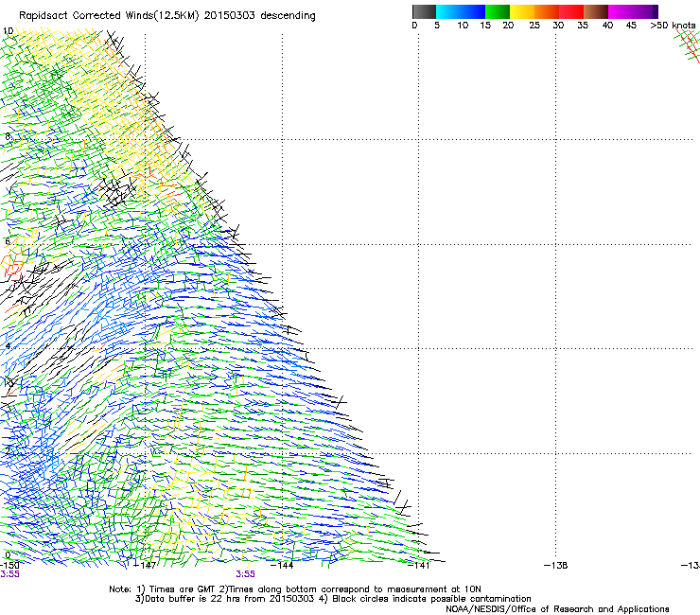
Task: Click the '5' label under the color scale
Action: [437, 26]
